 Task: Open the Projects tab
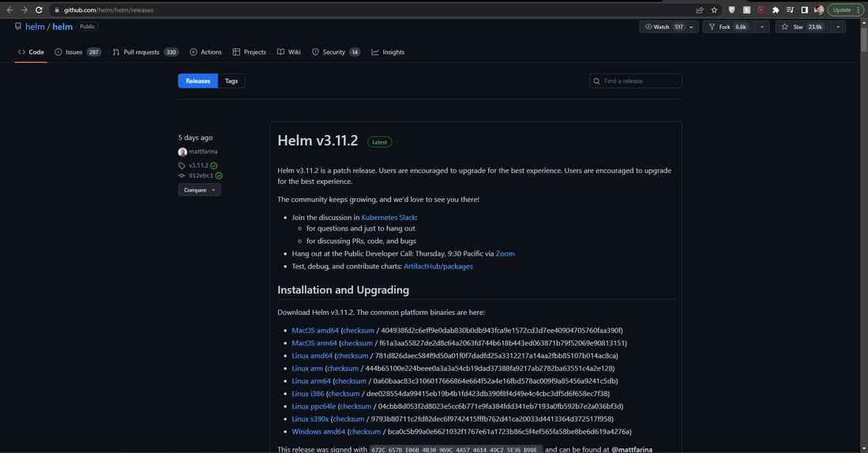[249, 52]
